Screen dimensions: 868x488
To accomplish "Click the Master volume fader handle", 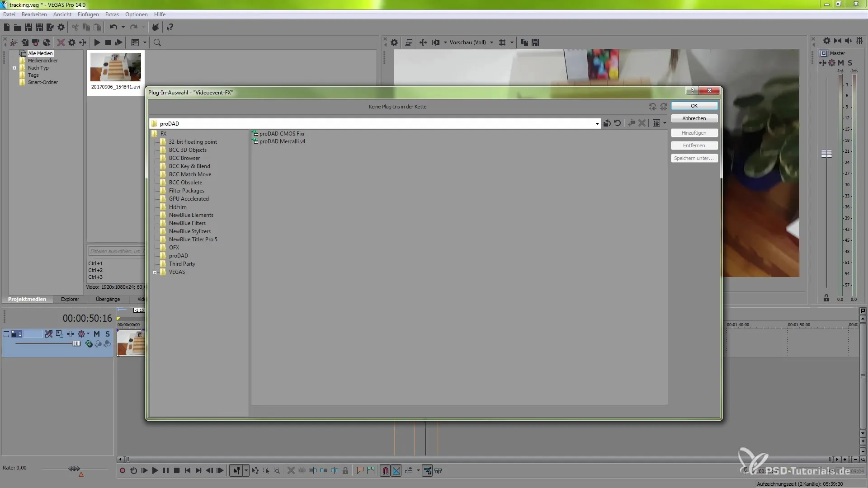I will (826, 154).
